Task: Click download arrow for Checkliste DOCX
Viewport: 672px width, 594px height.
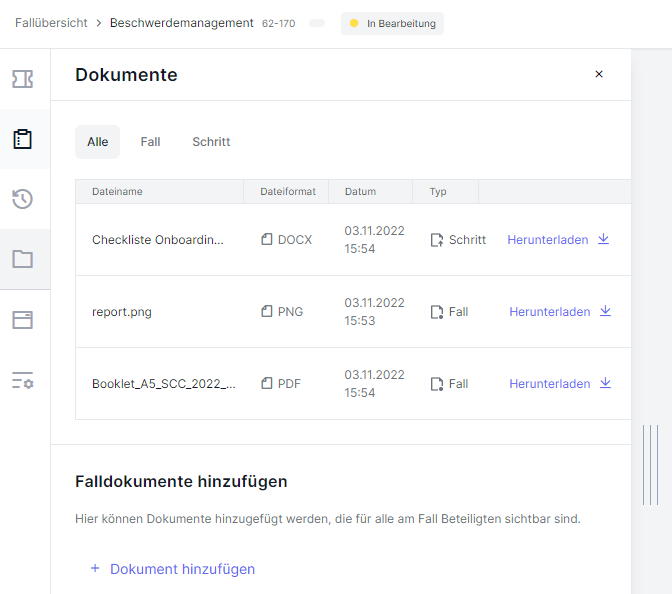Action: click(603, 239)
